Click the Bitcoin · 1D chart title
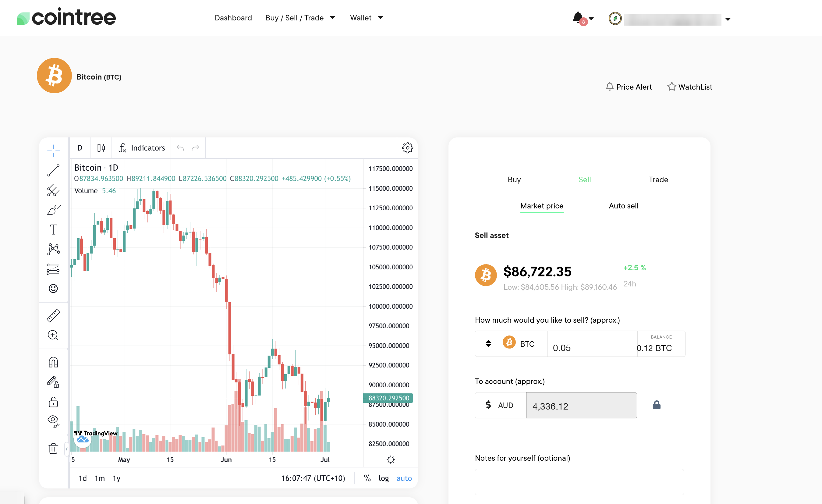Screen dimensions: 822x504 click(x=96, y=168)
